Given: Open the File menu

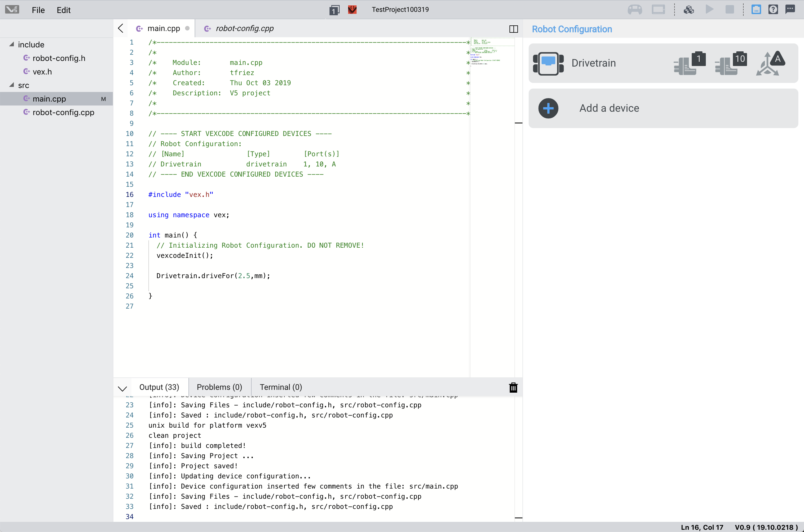Looking at the screenshot, I should [38, 10].
